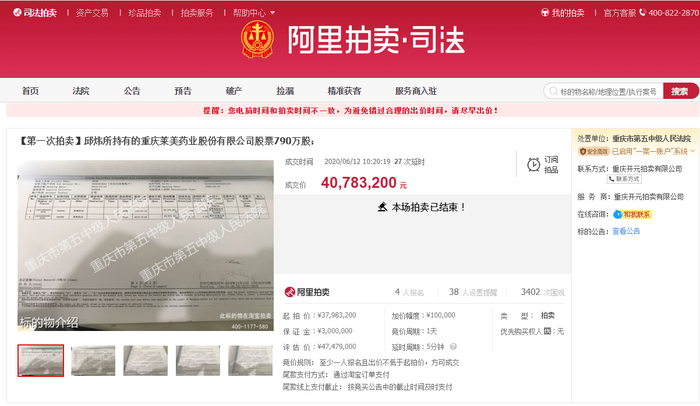Image resolution: width=700 pixels, height=406 pixels.
Task: Click the help icon beside 延时周期
Action: 453,347
